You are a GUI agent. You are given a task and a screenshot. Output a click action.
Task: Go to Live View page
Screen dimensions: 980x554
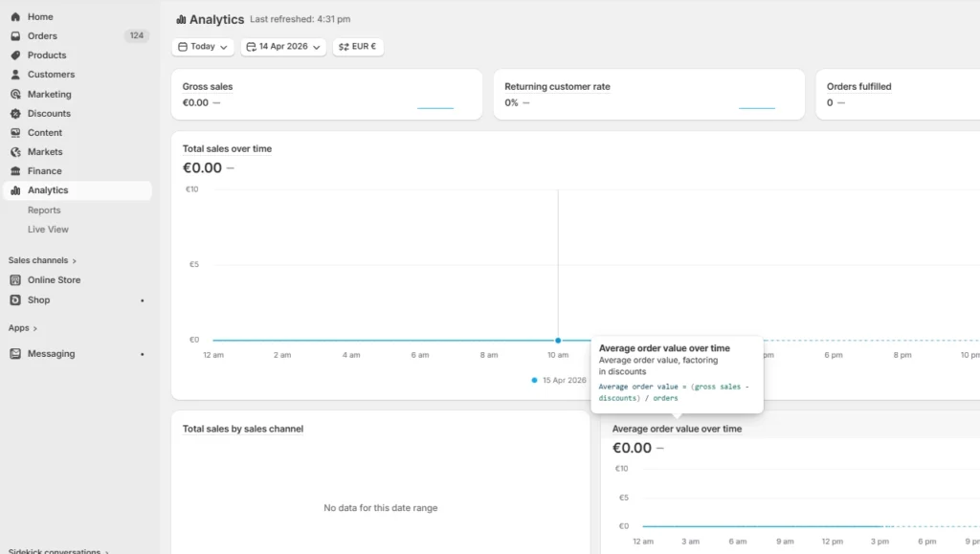[48, 230]
